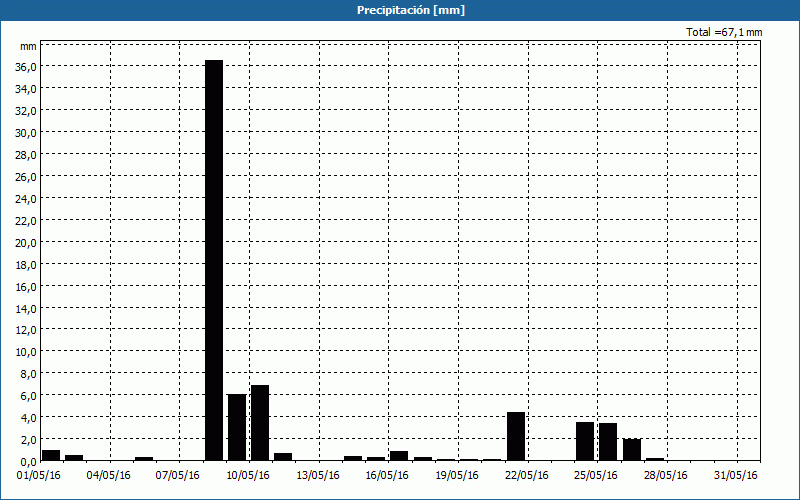The image size is (800, 500).
Task: Select the 4,4 mm bar just before 22/05/16
Action: pyautogui.click(x=516, y=436)
